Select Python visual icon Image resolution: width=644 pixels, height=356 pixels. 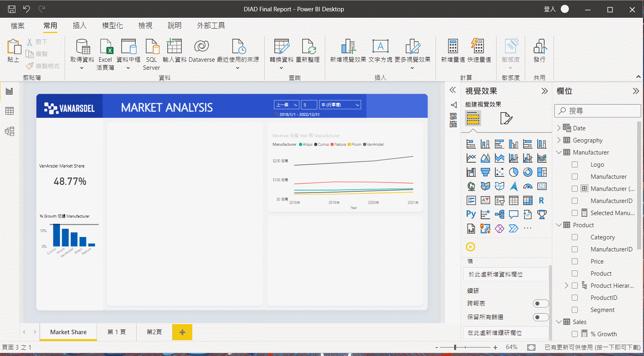(x=471, y=214)
